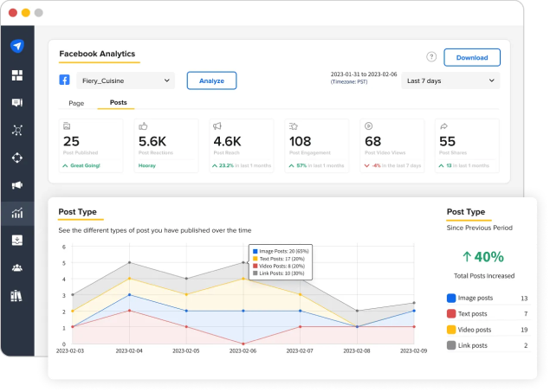Open the chat messages icon in sidebar
The width and height of the screenshot is (550, 392).
click(x=16, y=102)
